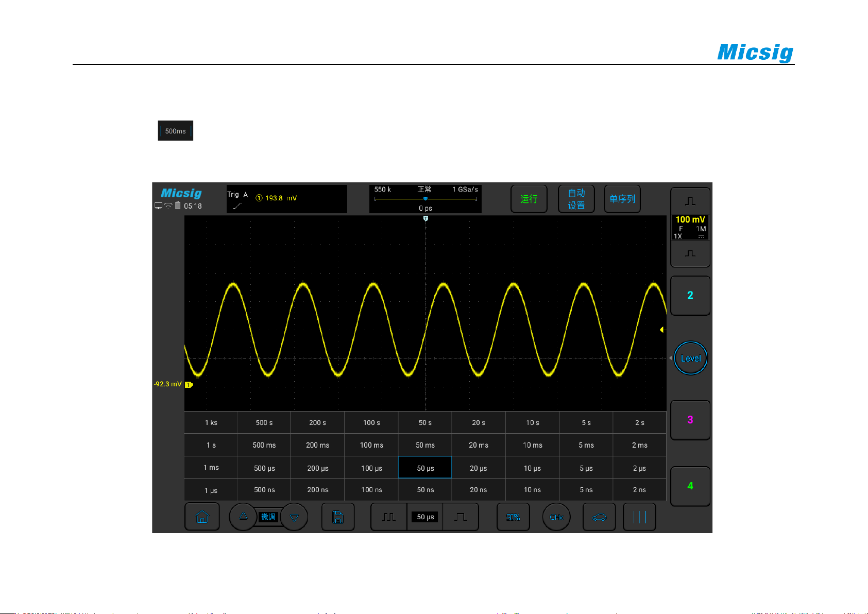Click the 自动设置 auto setup button
The width and height of the screenshot is (868, 614).
[576, 199]
